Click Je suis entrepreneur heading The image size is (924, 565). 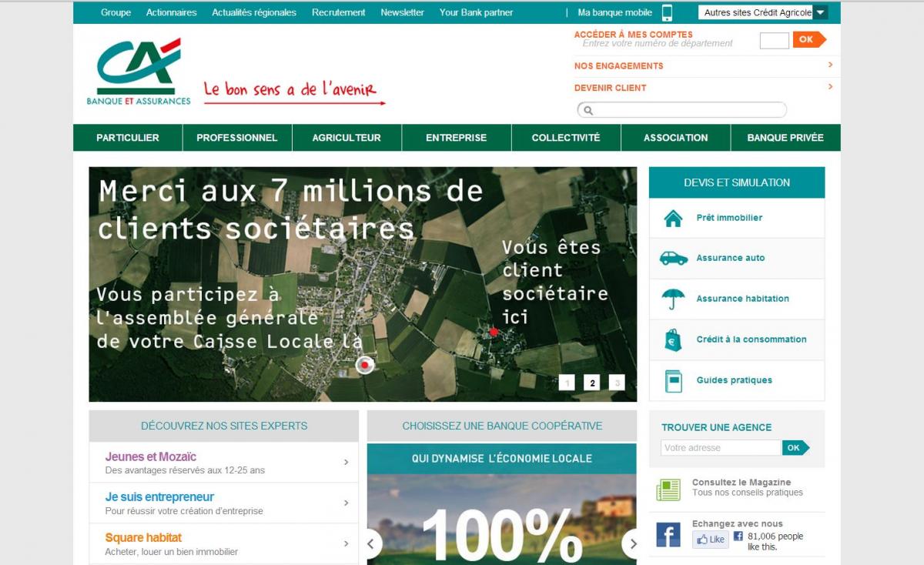159,497
